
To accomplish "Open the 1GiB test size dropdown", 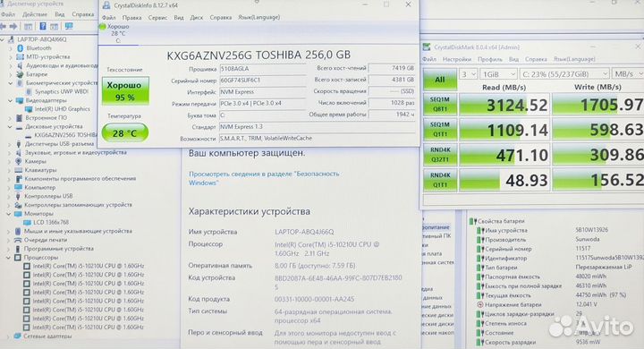I will coord(498,74).
